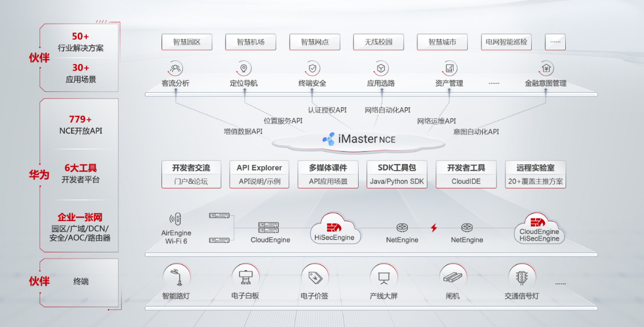644x327 pixels.
Task: Click the 位置服务API label
Action: (283, 121)
